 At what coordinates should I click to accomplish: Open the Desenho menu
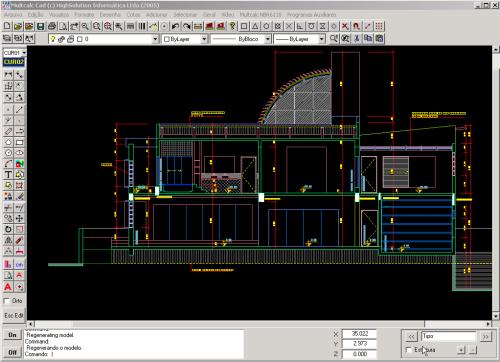click(110, 15)
